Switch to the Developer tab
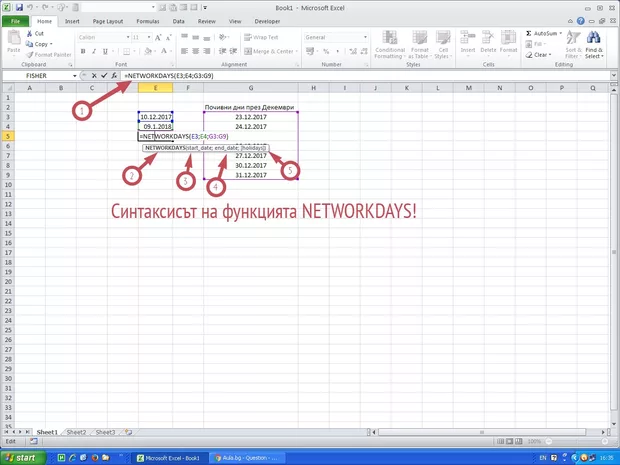This screenshot has height=465, width=620. pos(267,21)
